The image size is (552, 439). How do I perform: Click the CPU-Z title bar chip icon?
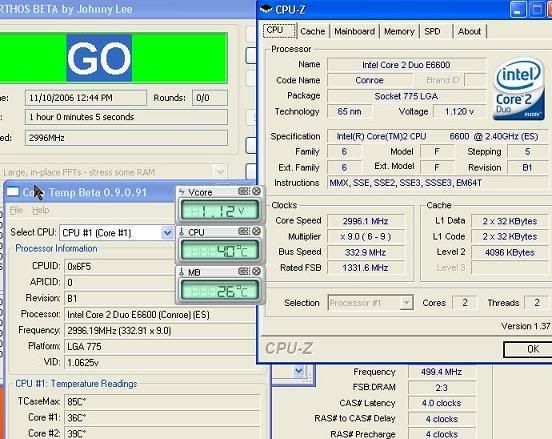click(266, 10)
